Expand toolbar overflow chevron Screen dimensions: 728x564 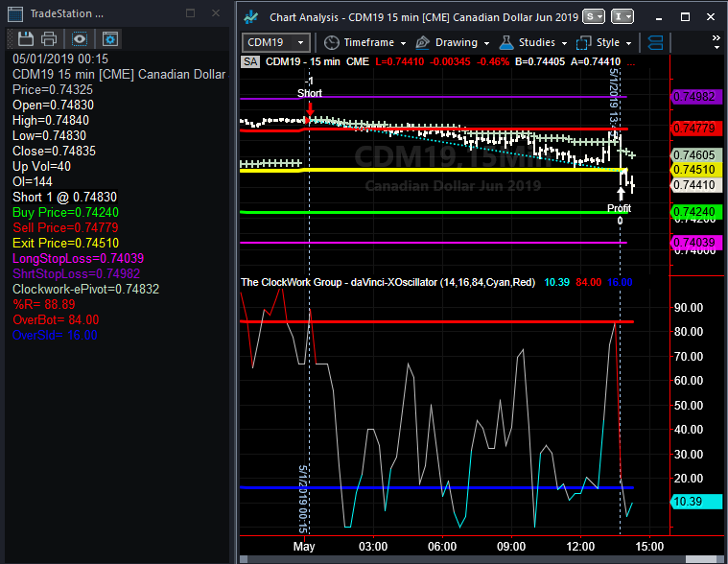click(x=716, y=42)
